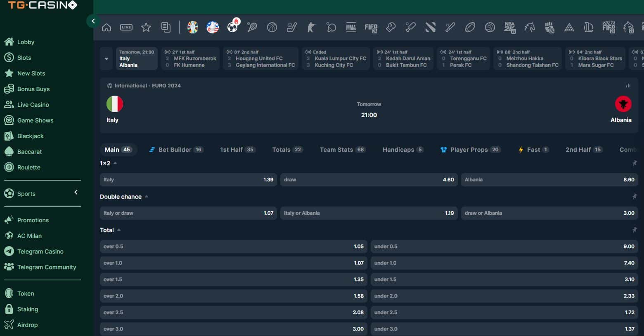Bet on Albania at 8.60

click(x=549, y=180)
